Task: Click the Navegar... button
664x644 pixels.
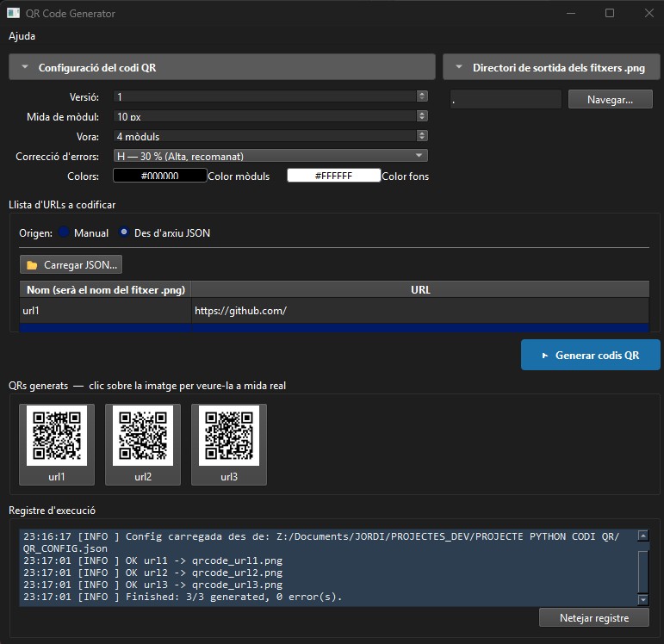Action: [610, 99]
